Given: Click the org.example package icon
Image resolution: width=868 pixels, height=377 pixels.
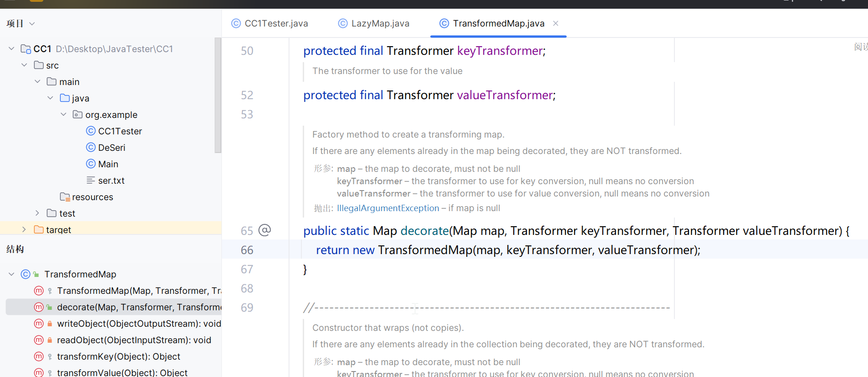Looking at the screenshot, I should click(x=78, y=115).
